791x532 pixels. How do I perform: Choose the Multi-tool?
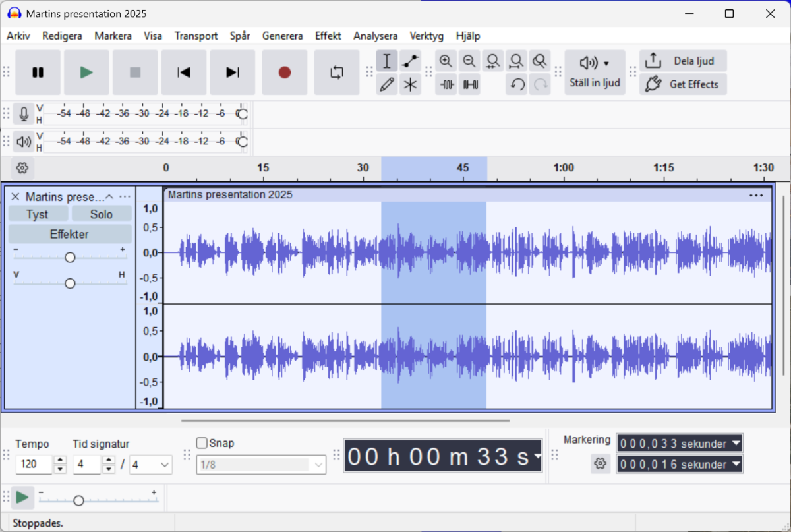tap(411, 84)
